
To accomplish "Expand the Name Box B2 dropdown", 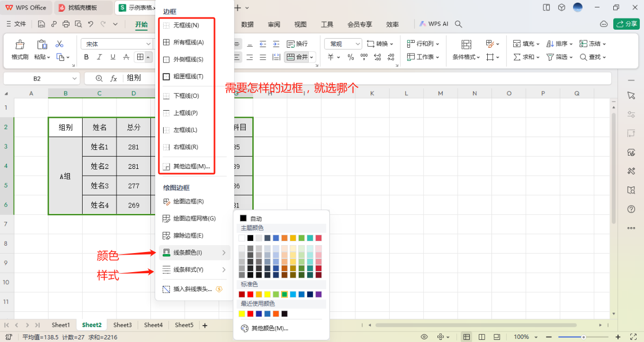I will [74, 78].
